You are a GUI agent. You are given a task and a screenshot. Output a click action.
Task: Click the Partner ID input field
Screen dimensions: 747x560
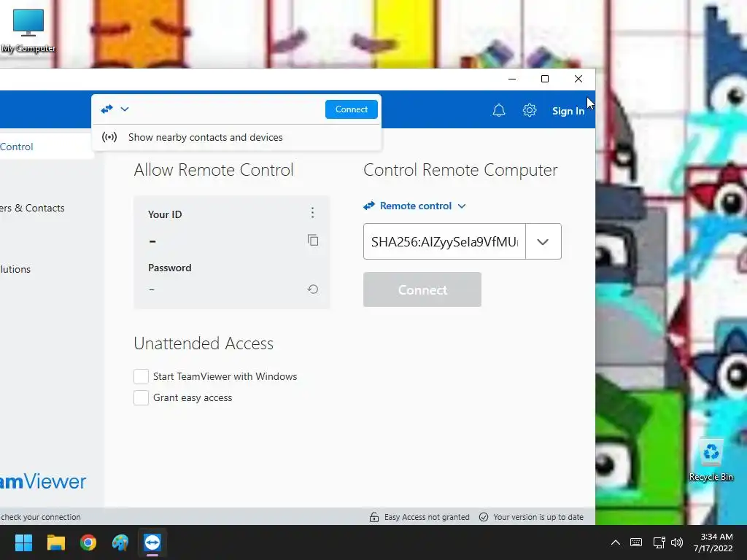point(444,241)
